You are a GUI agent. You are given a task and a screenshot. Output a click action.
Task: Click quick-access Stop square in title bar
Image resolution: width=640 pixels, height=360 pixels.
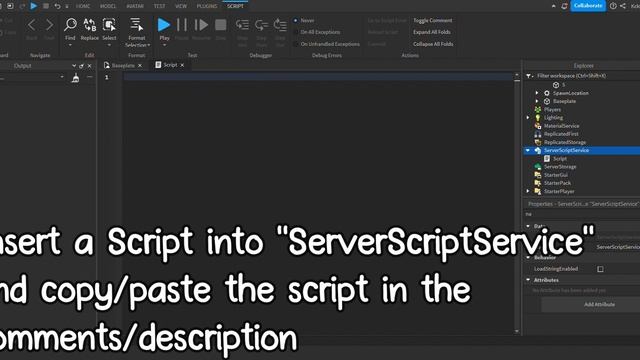click(x=46, y=6)
